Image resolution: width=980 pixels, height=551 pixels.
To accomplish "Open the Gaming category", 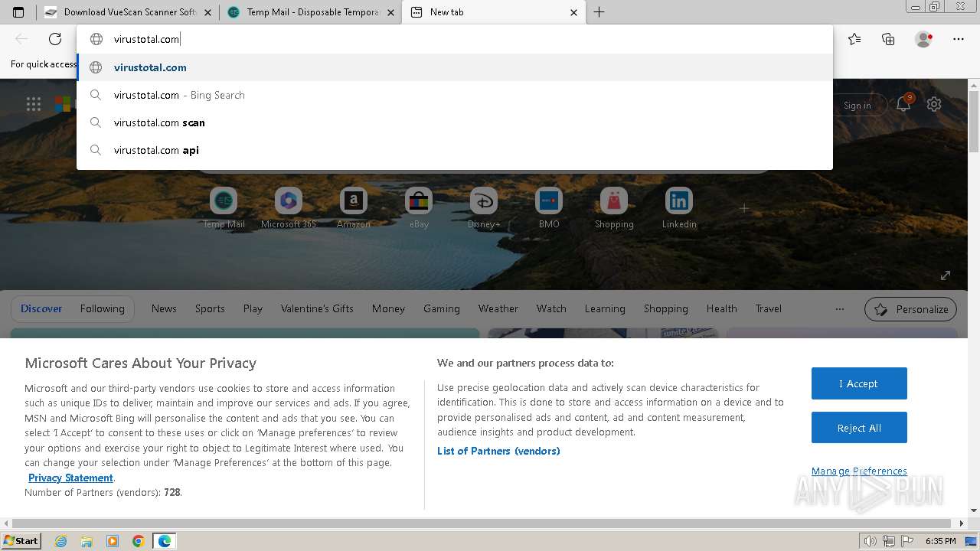I will [442, 308].
